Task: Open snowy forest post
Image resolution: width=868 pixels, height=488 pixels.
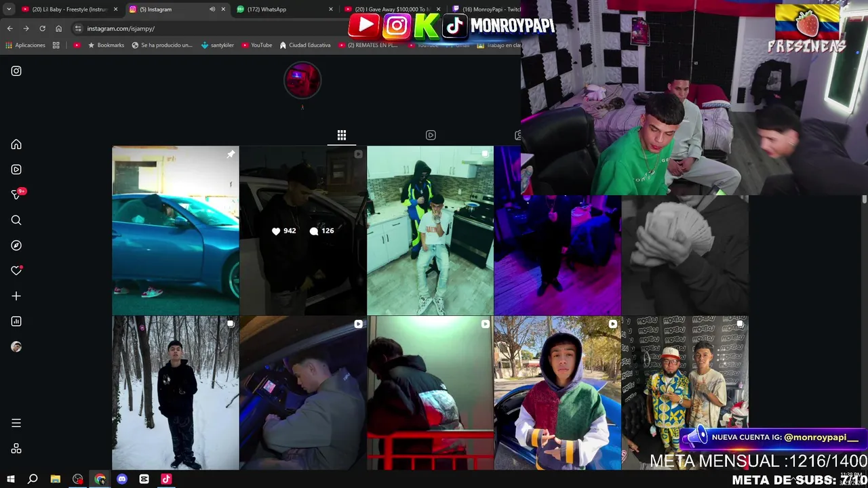Action: pos(176,392)
